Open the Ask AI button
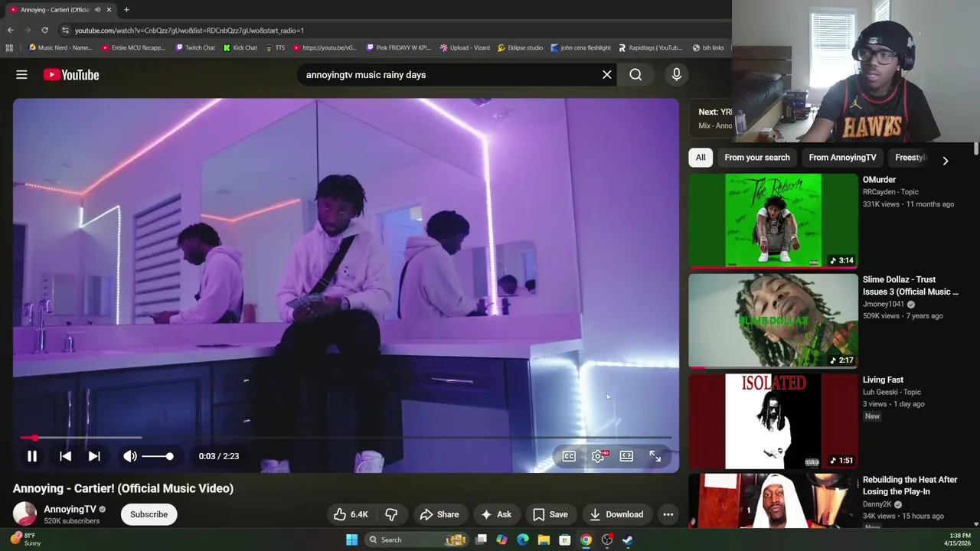This screenshot has height=551, width=980. point(496,514)
